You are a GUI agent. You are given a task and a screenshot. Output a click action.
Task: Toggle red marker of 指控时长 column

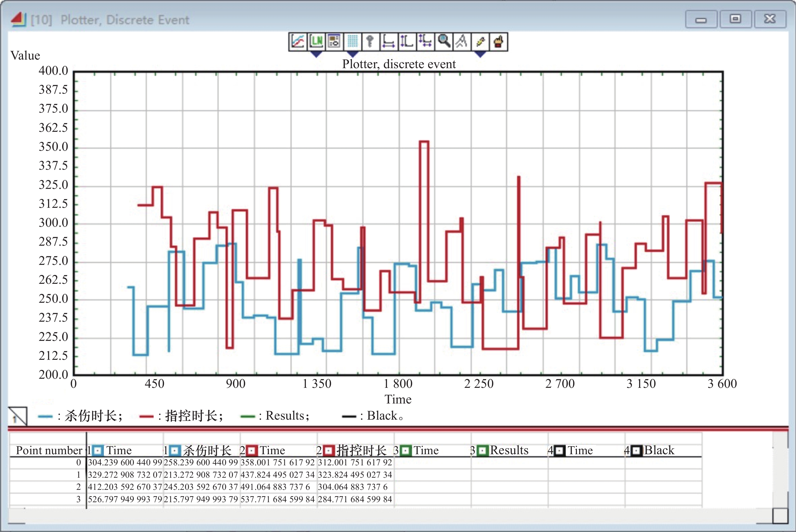point(329,450)
